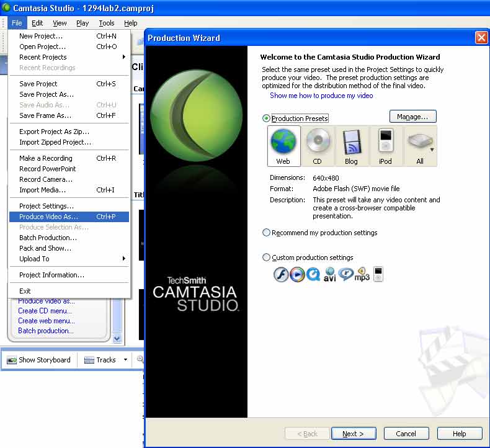Open the All presets drive icon
The height and width of the screenshot is (448, 490).
pos(420,141)
